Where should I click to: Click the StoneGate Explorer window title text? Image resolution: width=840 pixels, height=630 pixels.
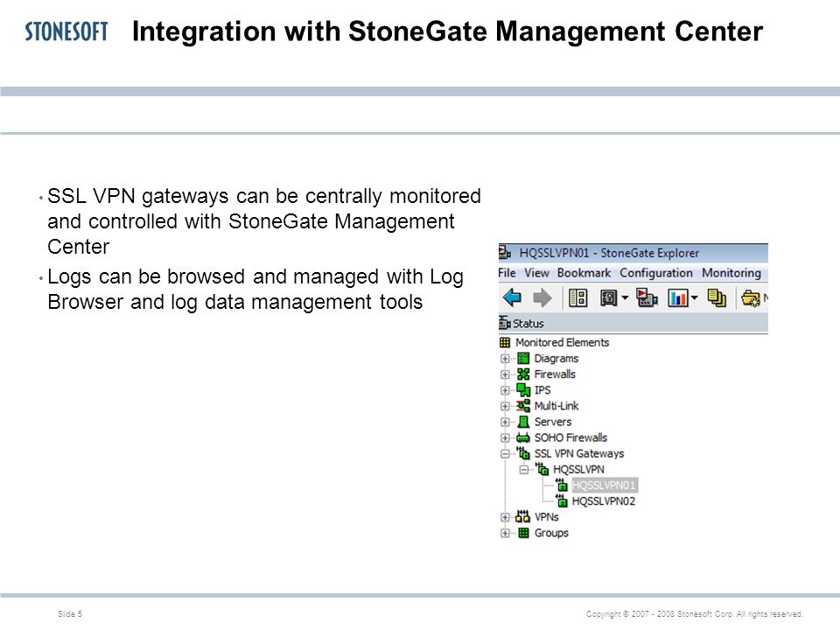(x=609, y=252)
